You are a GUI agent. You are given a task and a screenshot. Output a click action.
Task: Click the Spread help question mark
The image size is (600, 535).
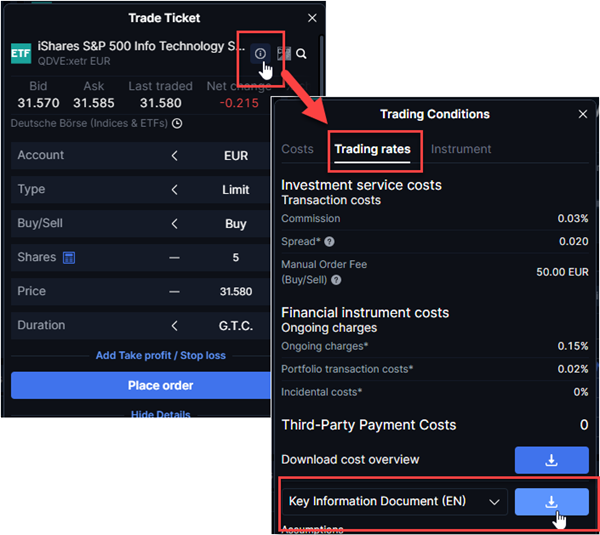[329, 242]
